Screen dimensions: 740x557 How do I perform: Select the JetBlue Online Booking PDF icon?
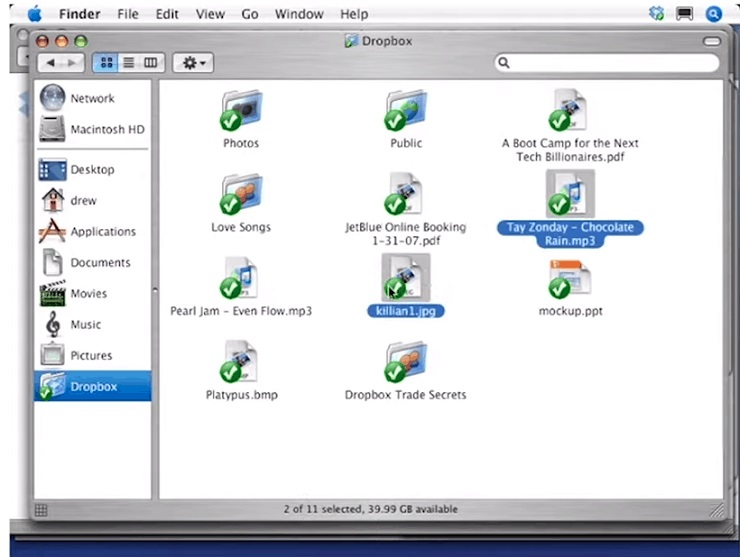tap(406, 194)
